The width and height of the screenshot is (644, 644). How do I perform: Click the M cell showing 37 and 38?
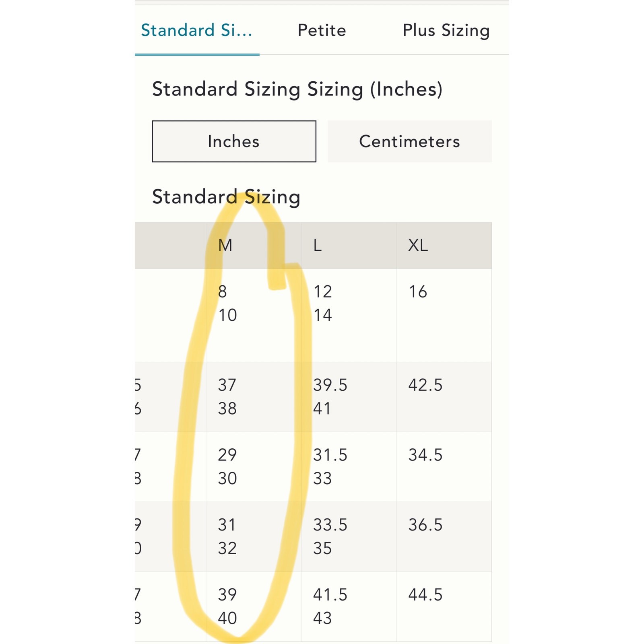227,396
